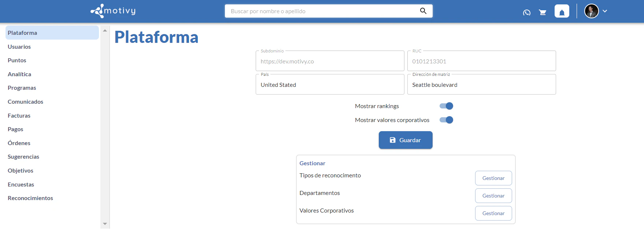Image resolution: width=644 pixels, height=251 pixels.
Task: Click the Mostrar valores corporativos label
Action: [x=392, y=120]
